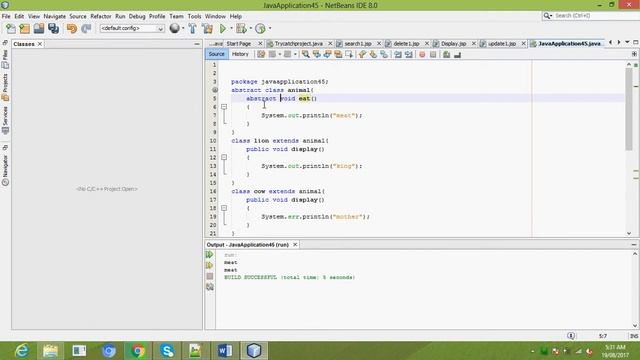Viewport: 640px width, 360px height.
Task: Open the Services side panel button
Action: tap(5, 120)
